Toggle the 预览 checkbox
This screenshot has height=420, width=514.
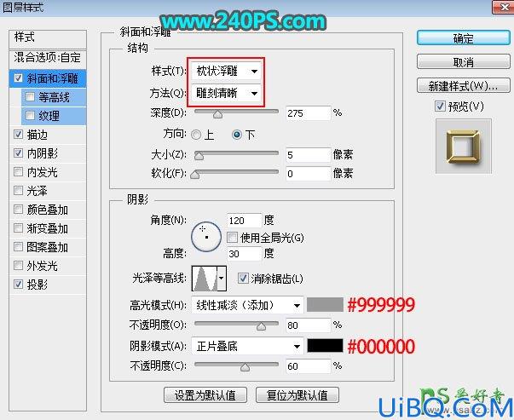(x=440, y=106)
